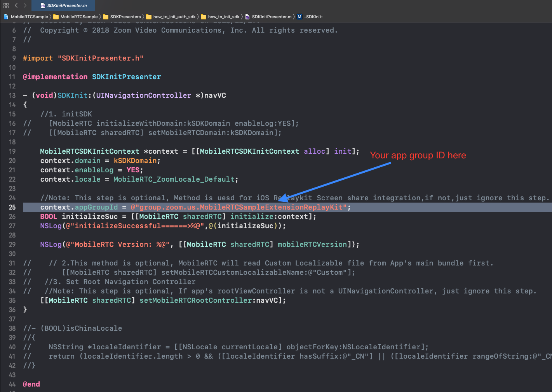Click line number 13 in the gutter
The image size is (552, 392).
pyautogui.click(x=12, y=95)
